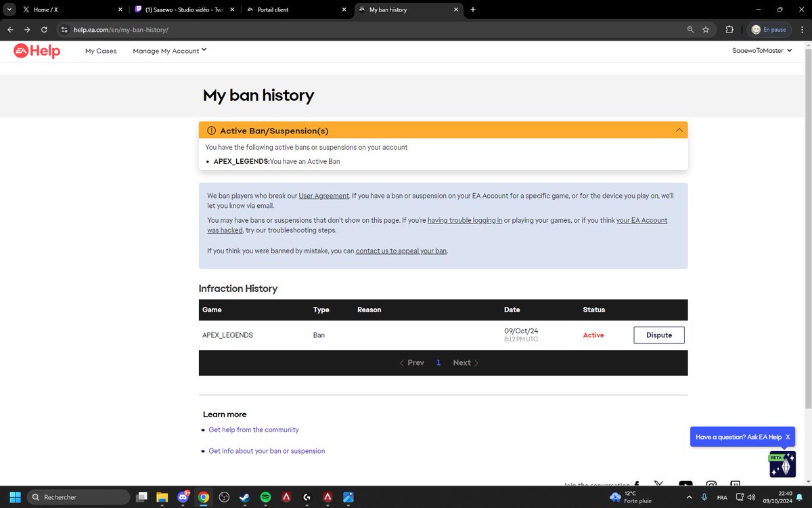Open the Chrome three-dot menu
The width and height of the screenshot is (812, 508).
801,30
